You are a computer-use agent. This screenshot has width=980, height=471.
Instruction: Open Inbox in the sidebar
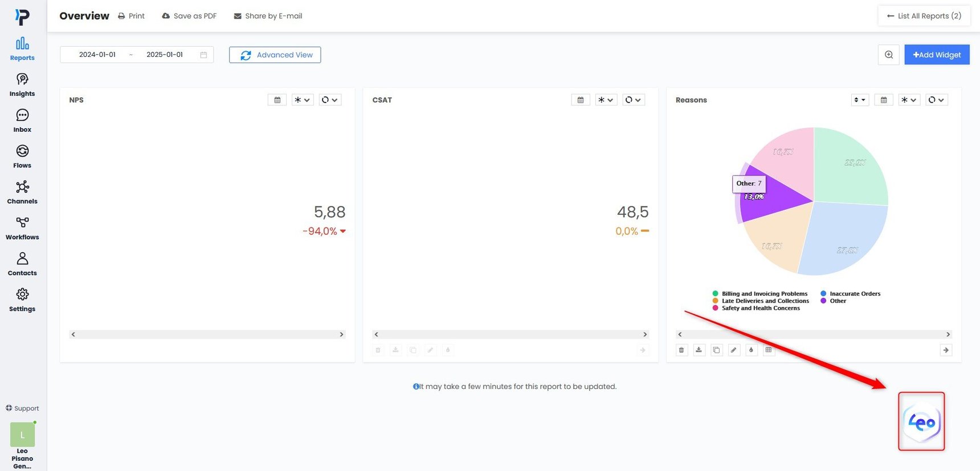pos(22,121)
